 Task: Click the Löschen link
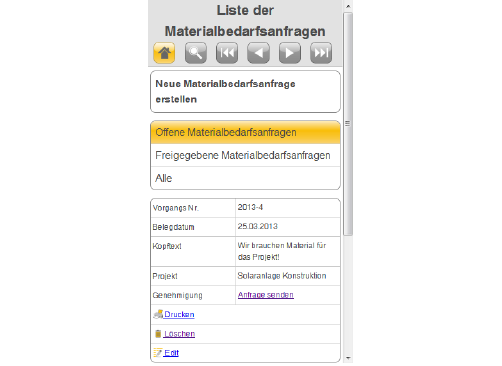pyautogui.click(x=179, y=334)
